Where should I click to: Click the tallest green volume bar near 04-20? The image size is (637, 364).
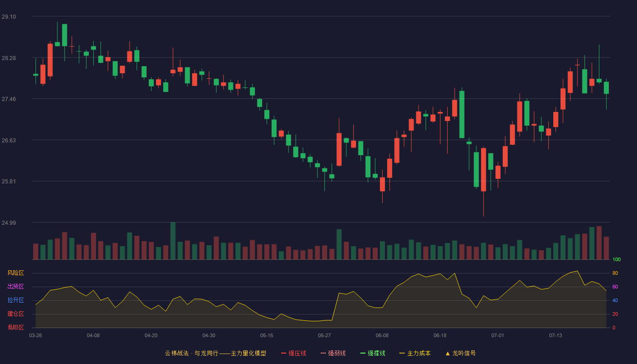click(173, 241)
